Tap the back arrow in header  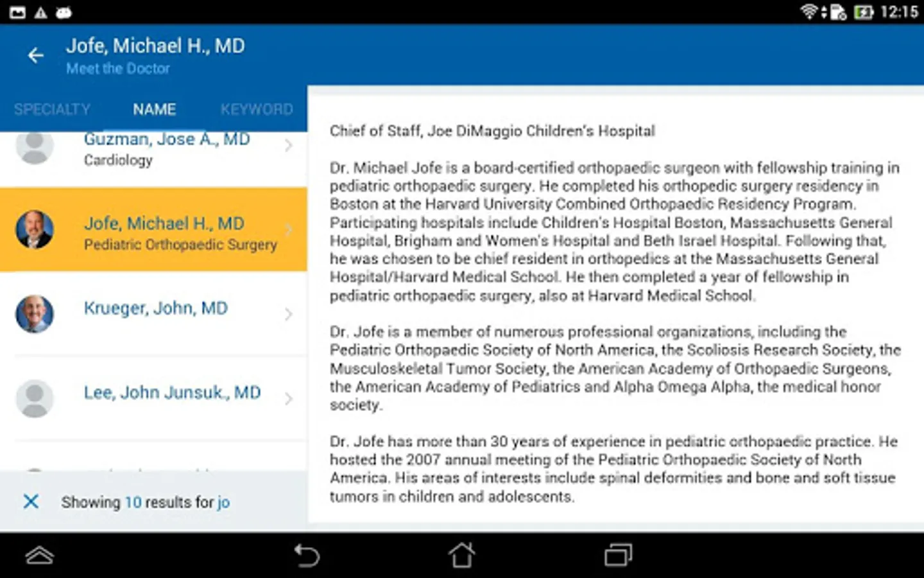coord(36,56)
